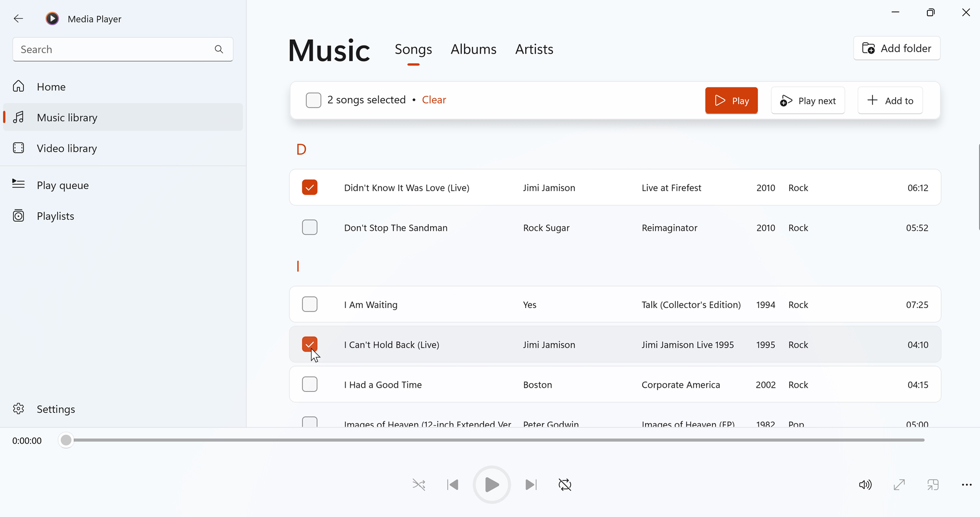
Task: Open the volume speaker control
Action: click(865, 485)
